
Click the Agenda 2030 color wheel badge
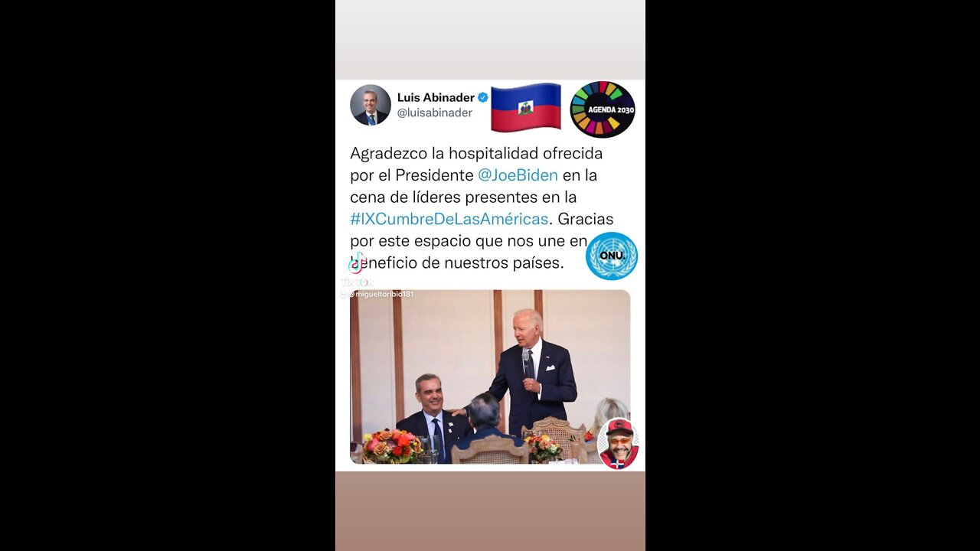603,109
